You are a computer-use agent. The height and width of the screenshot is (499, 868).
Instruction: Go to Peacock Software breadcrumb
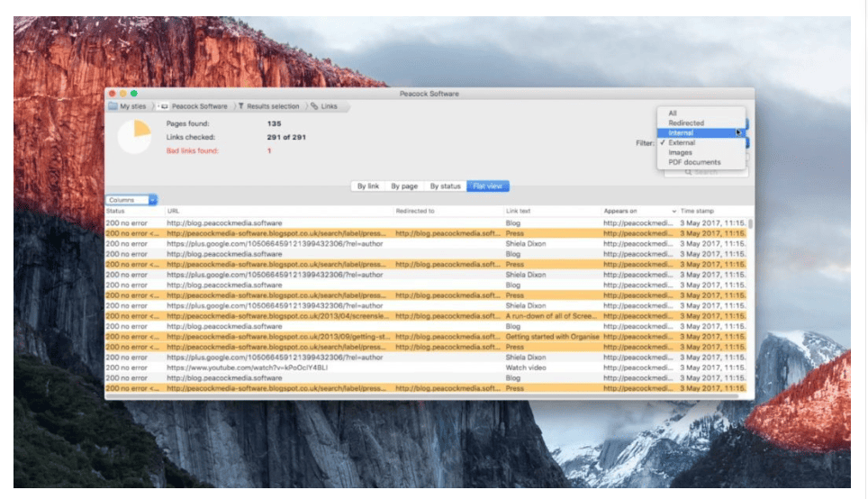coord(199,106)
